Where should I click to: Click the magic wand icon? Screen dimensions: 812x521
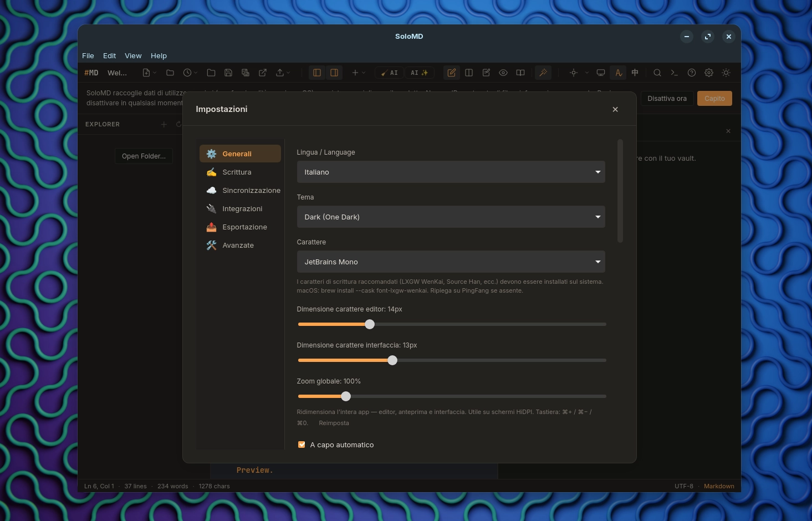pyautogui.click(x=543, y=73)
